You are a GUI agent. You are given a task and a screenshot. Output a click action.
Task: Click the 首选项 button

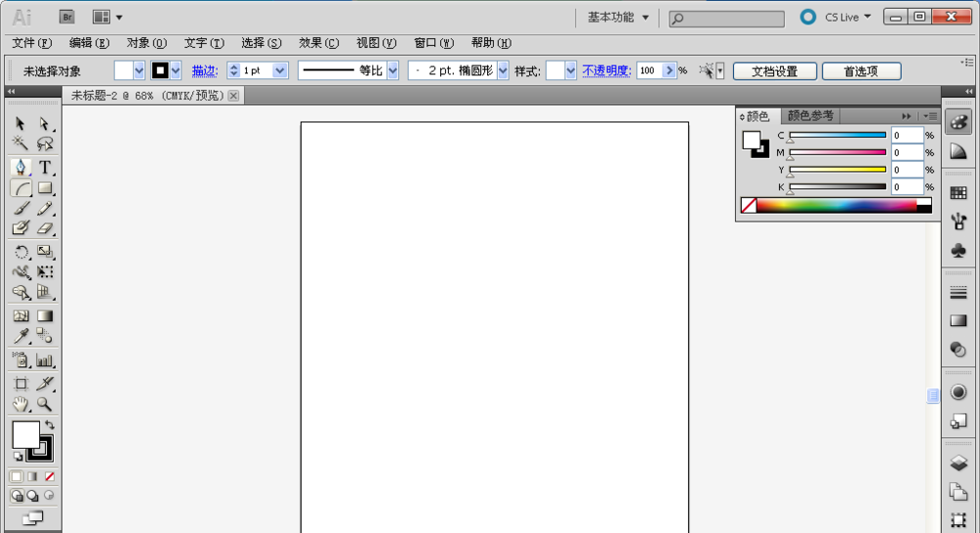point(861,72)
